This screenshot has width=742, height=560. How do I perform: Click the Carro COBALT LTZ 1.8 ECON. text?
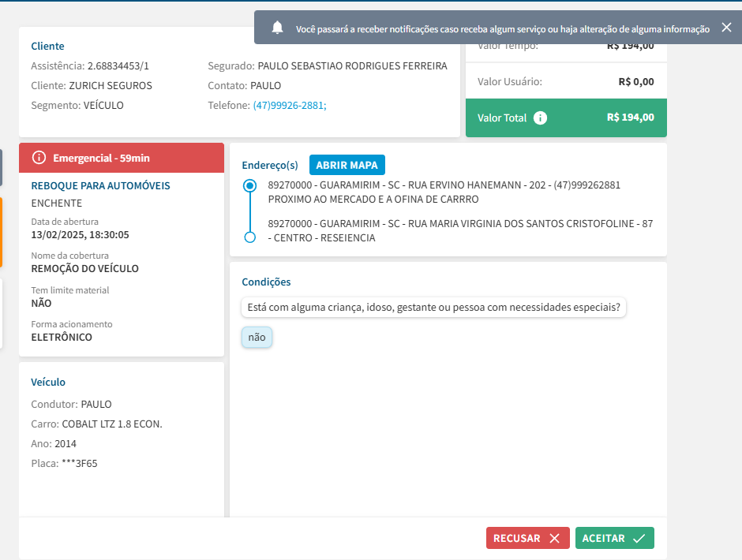coord(96,424)
